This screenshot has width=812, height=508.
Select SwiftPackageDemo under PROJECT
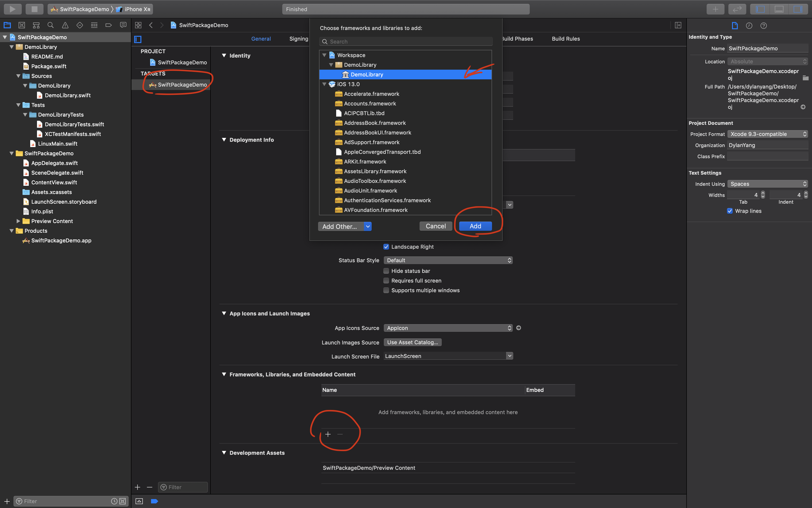[x=171, y=62]
